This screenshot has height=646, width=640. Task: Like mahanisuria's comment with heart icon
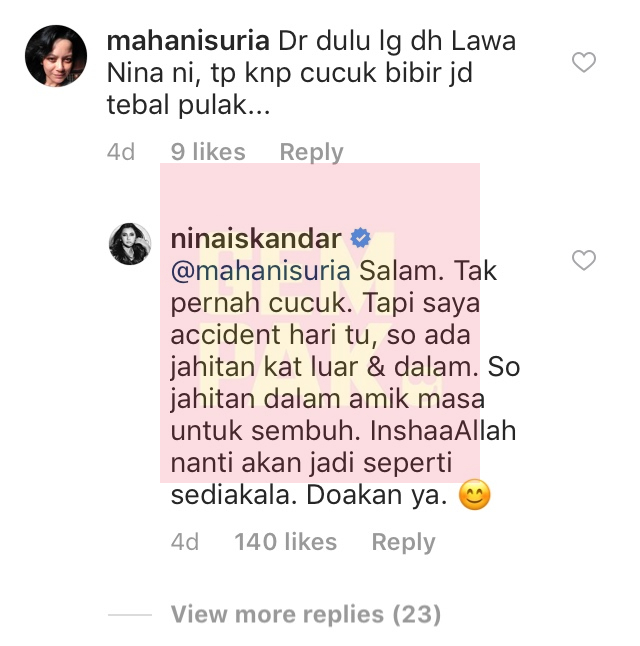(x=584, y=62)
